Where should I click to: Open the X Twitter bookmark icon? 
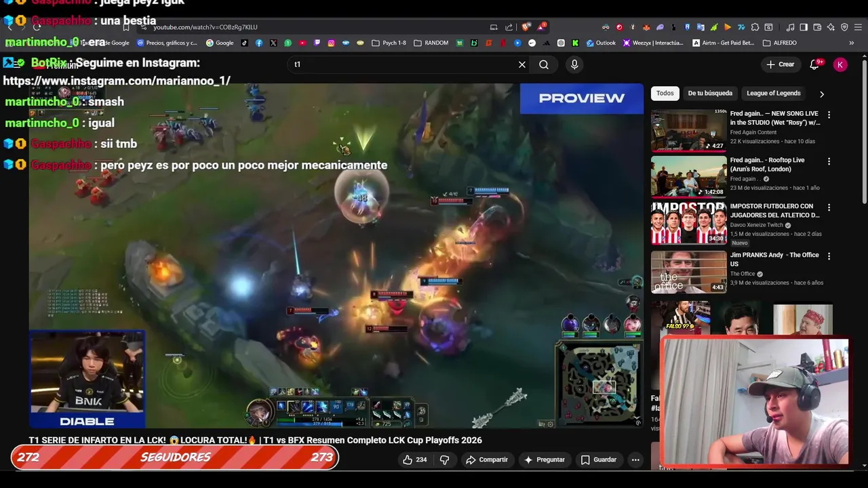(273, 43)
